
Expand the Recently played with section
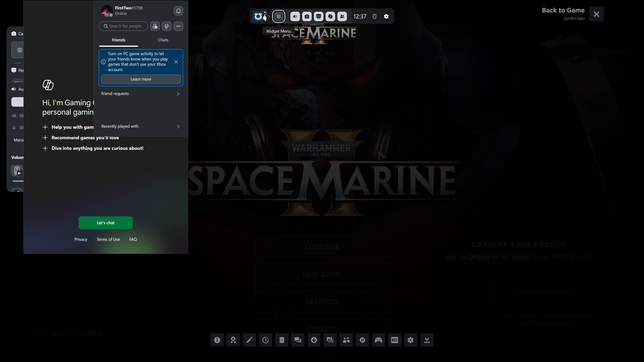pyautogui.click(x=141, y=126)
